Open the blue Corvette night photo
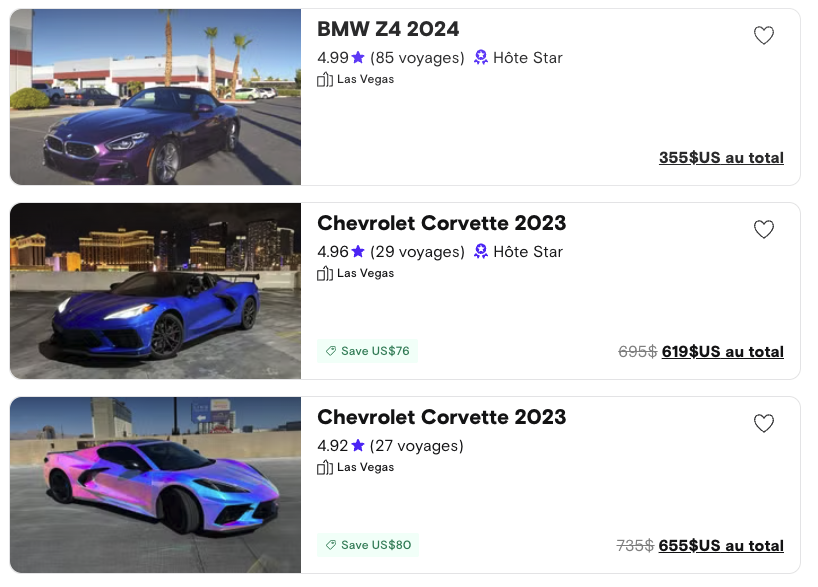818x587 pixels. point(156,291)
